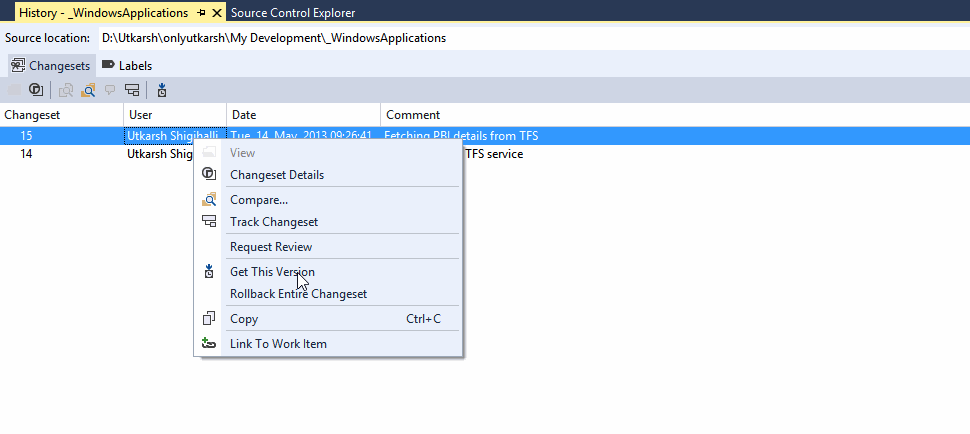Viewport: 970px width, 434px height.
Task: Click the Source location path field
Action: pyautogui.click(x=274, y=38)
